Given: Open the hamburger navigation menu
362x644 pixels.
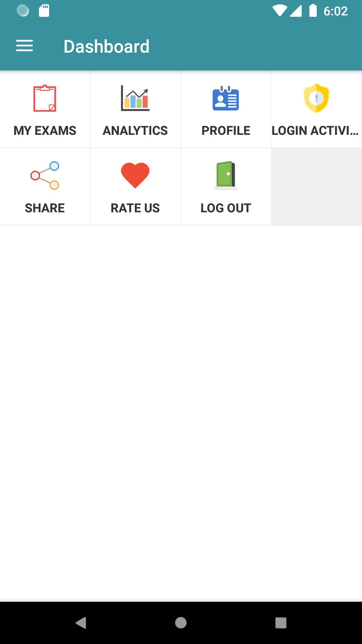Looking at the screenshot, I should click(x=24, y=46).
